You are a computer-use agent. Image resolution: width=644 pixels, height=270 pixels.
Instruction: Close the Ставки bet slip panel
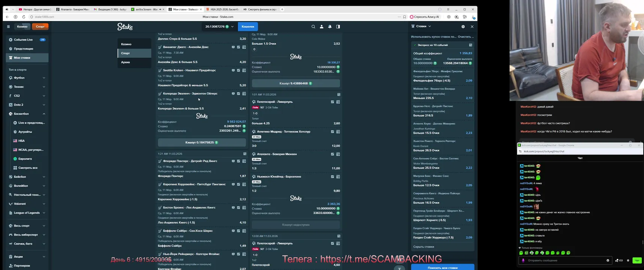pyautogui.click(x=472, y=27)
